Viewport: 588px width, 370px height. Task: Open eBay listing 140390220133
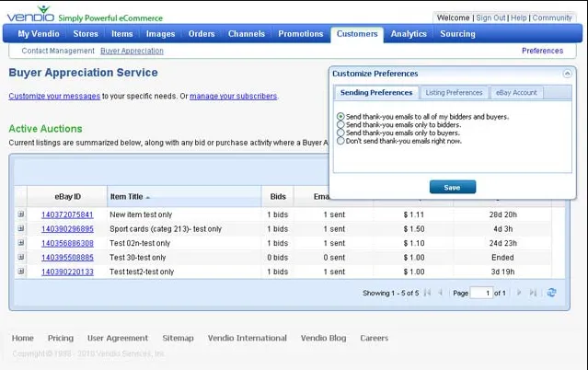coord(67,272)
